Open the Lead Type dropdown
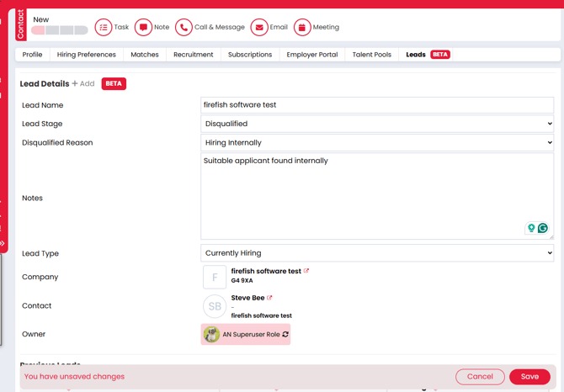The width and height of the screenshot is (564, 392). click(x=377, y=253)
